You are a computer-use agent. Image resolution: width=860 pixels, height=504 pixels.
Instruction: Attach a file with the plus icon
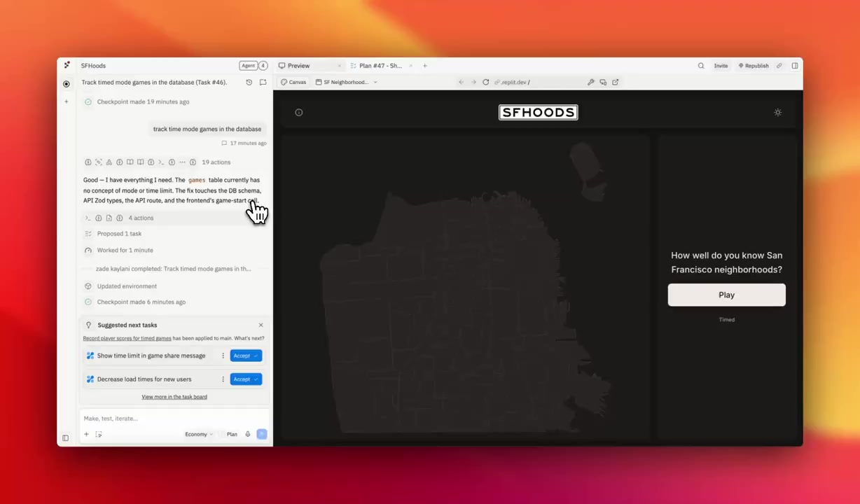86,435
